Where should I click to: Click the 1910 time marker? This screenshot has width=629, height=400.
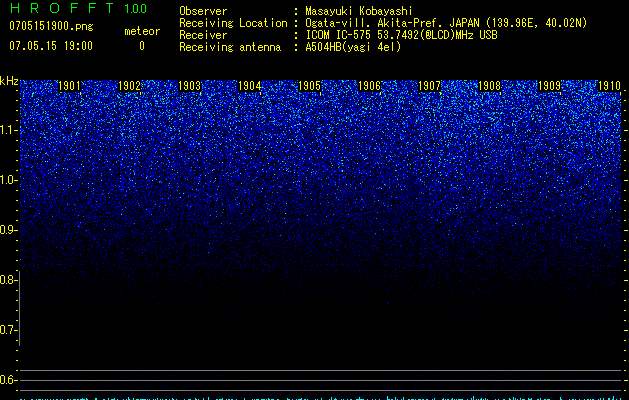(609, 86)
